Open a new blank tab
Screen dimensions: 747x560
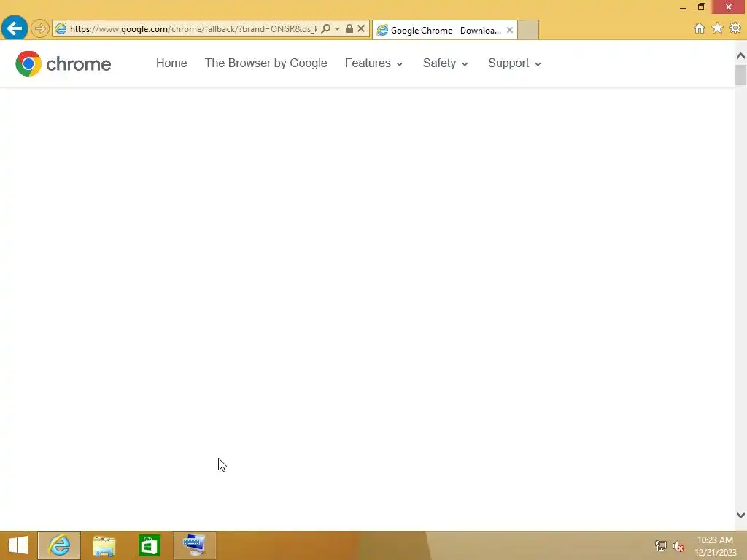click(528, 30)
